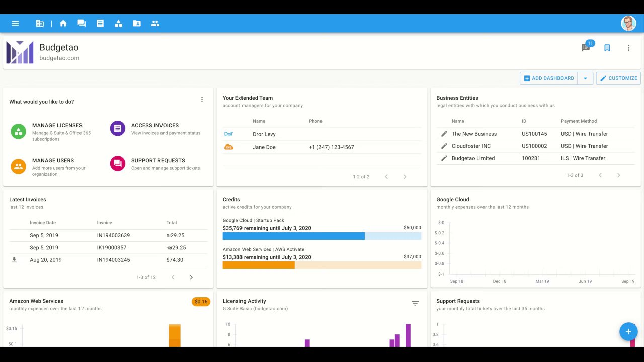Screen dimensions: 644x362
Task: Open the users group icon in top bar
Action: click(x=155, y=23)
